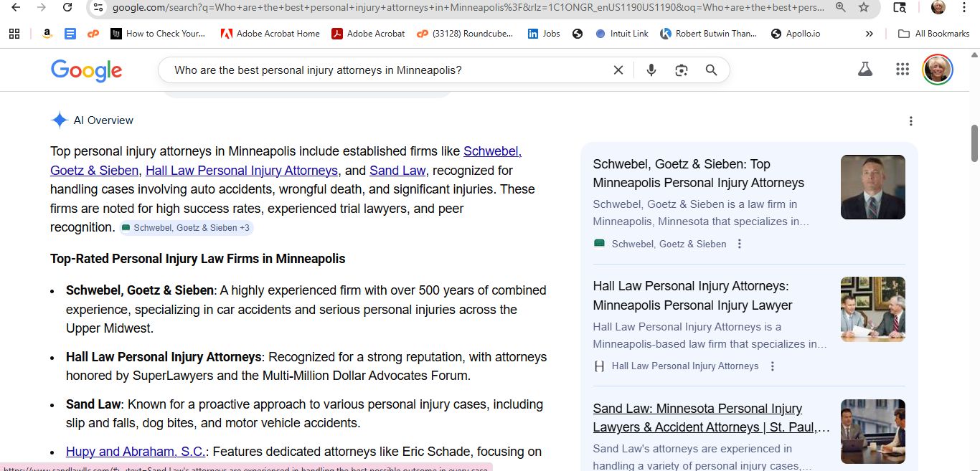Image resolution: width=980 pixels, height=471 pixels.
Task: Open the Google Docs bookmark icon
Action: click(70, 34)
